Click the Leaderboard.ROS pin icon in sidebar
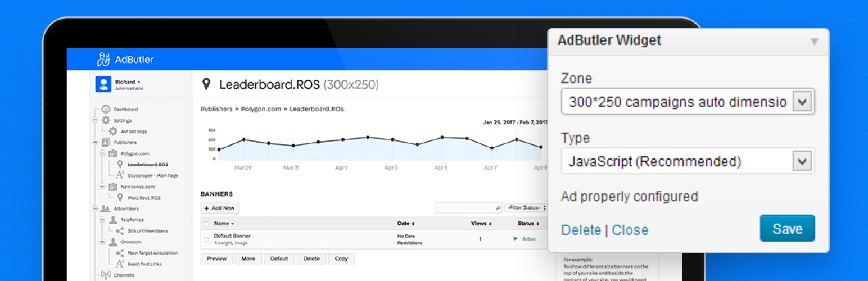 click(x=120, y=164)
